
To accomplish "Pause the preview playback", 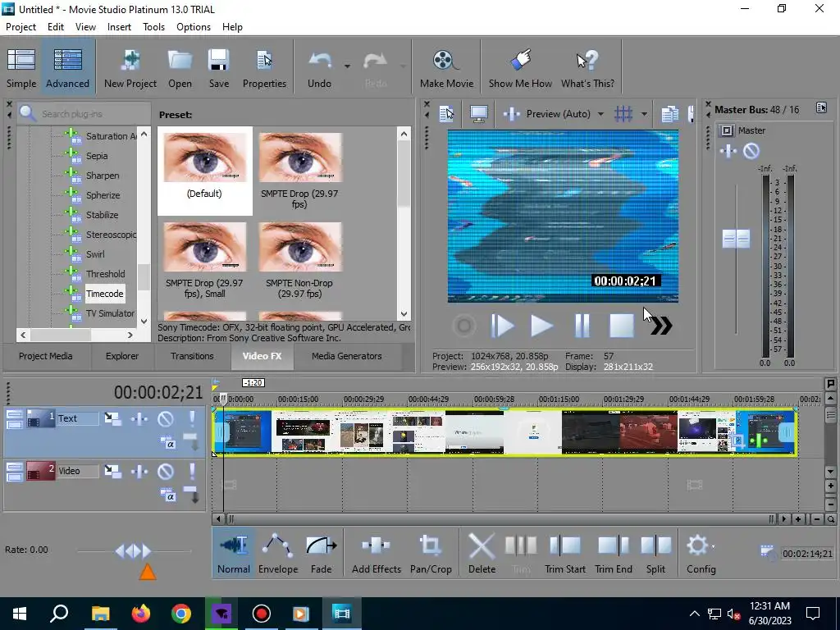I will [x=582, y=326].
